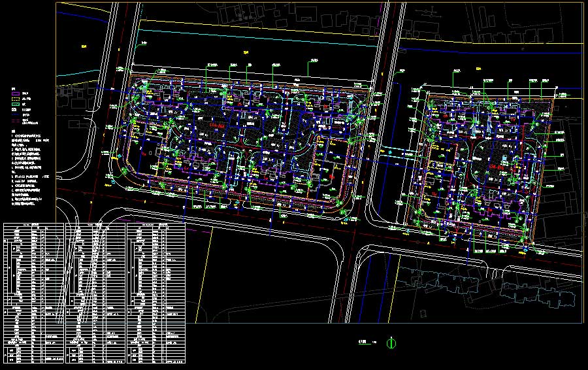
Task: Select the blue line sample in legend
Action: (x=16, y=115)
